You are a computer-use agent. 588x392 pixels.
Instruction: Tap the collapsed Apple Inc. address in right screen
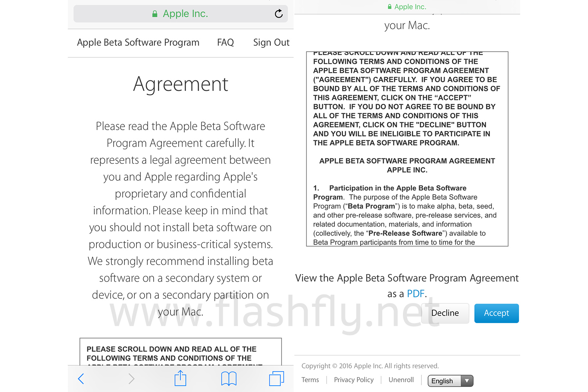407,7
